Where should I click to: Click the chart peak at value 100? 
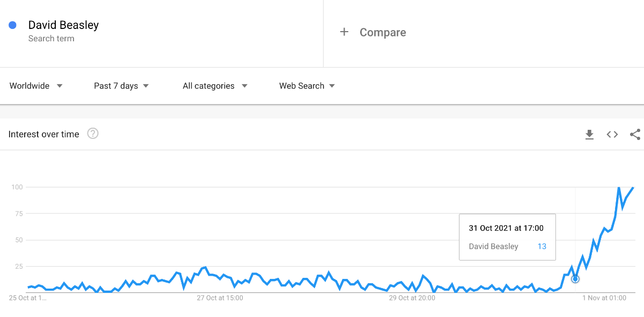(619, 188)
